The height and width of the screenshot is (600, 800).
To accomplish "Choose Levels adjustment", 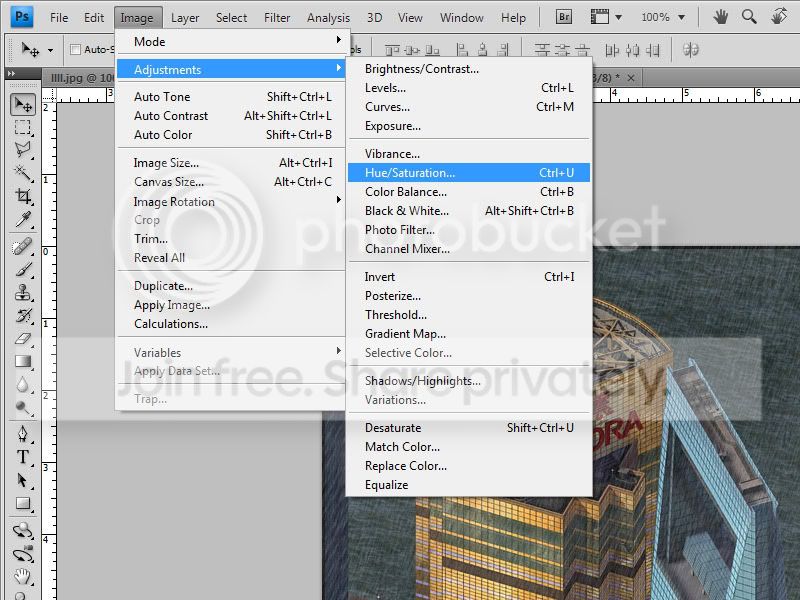I will tap(469, 88).
